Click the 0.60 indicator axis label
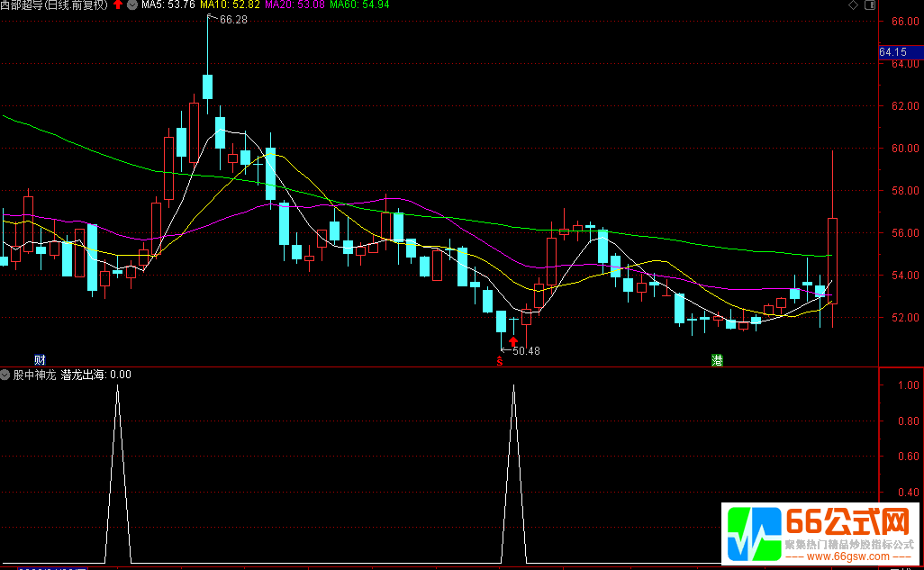924x570 pixels. (x=908, y=457)
